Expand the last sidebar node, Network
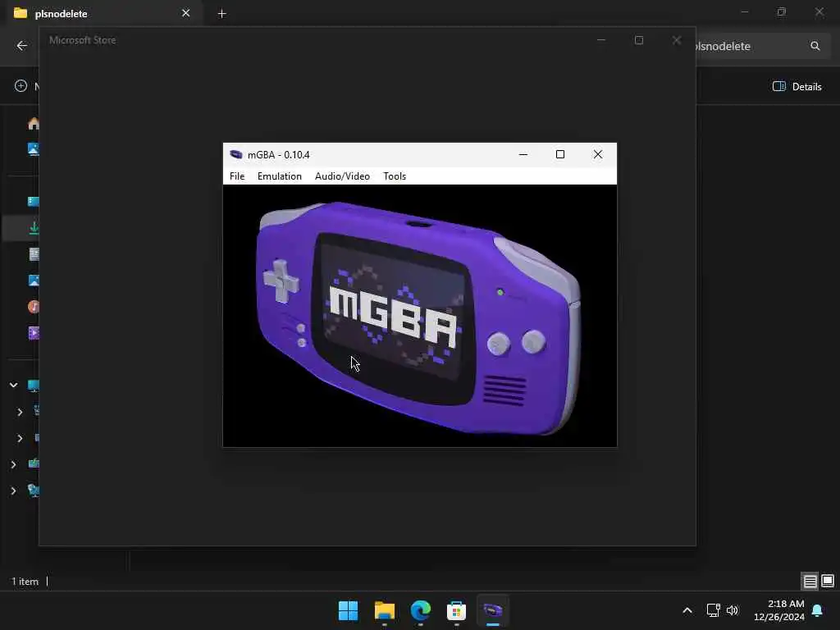The width and height of the screenshot is (840, 630). 13,491
